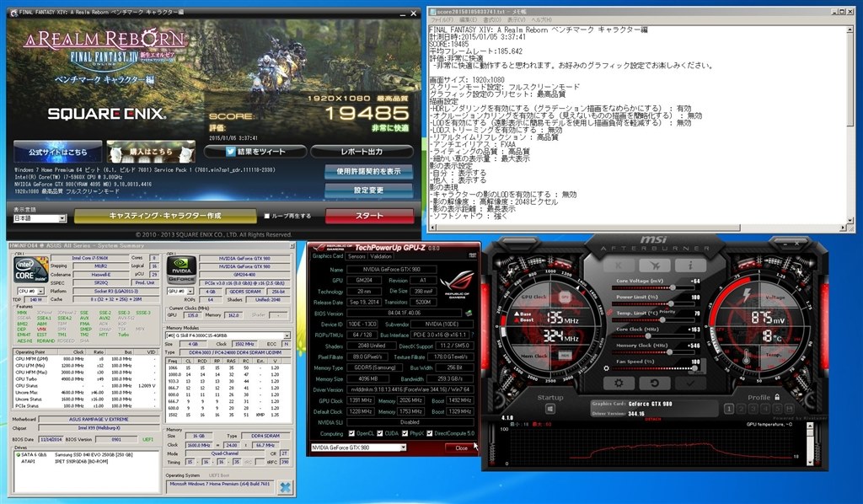Viewport: 863px width, 504px height.
Task: Click the reset arrow button in Afterburner
Action: click(654, 383)
